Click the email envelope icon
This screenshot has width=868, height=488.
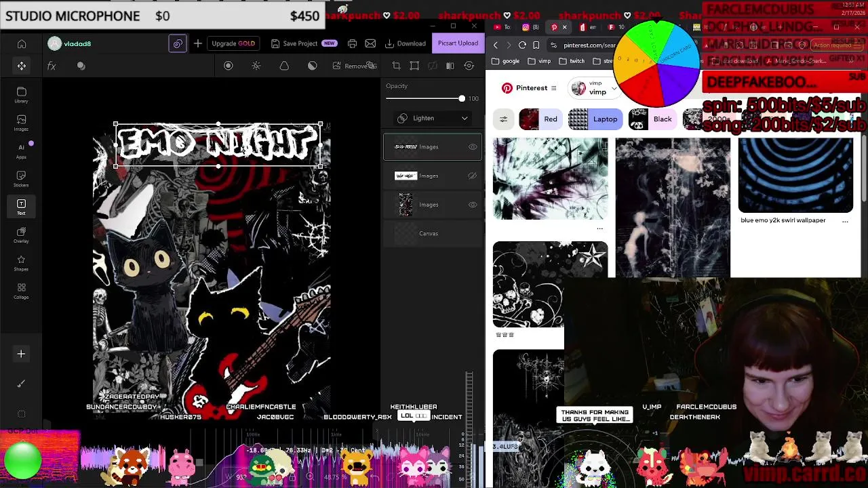click(x=370, y=44)
